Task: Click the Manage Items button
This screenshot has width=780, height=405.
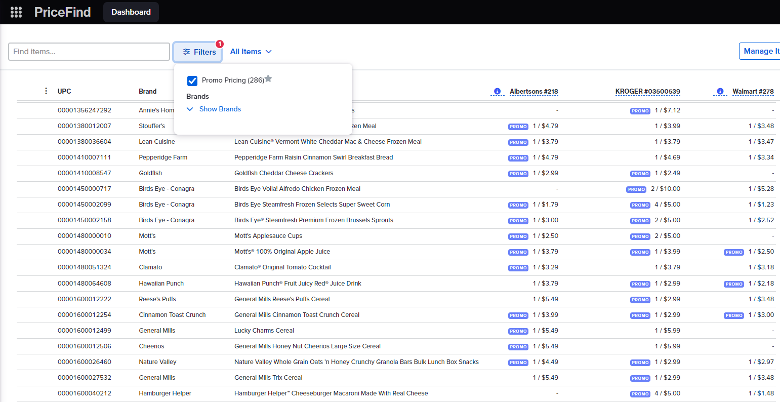Action: [760, 51]
